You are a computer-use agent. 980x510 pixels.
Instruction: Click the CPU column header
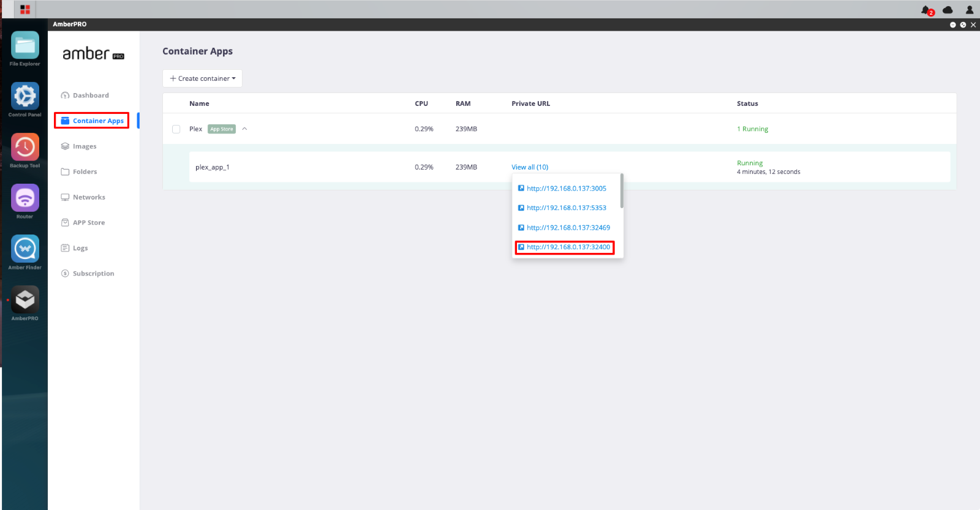(421, 103)
